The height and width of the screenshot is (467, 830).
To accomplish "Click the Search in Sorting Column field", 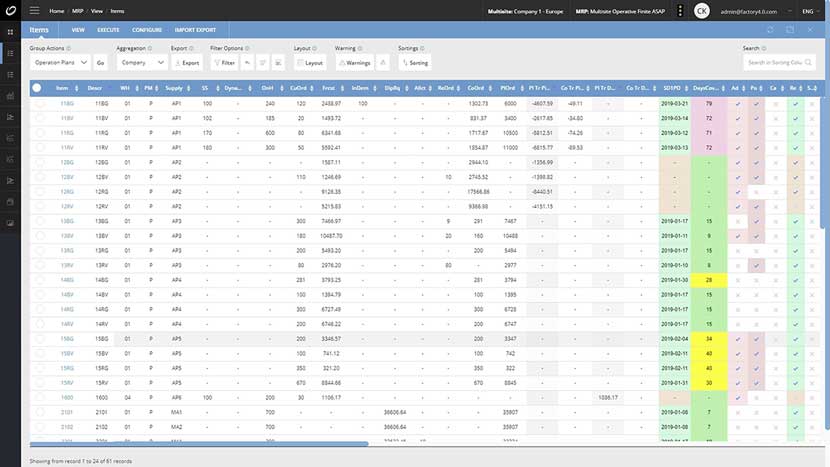I will (x=779, y=62).
